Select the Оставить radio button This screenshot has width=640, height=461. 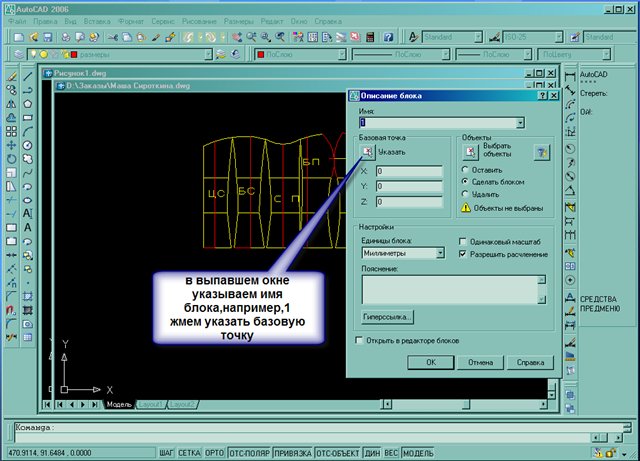pos(464,171)
